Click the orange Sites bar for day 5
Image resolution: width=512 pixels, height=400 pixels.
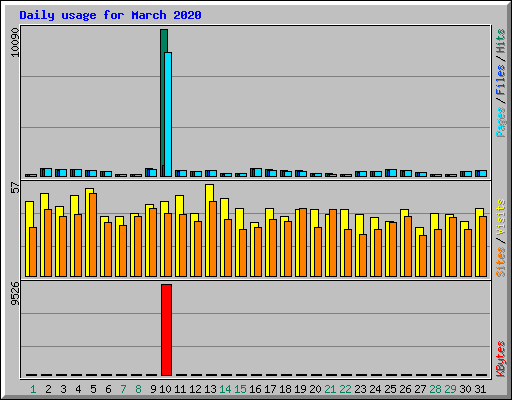pyautogui.click(x=93, y=235)
